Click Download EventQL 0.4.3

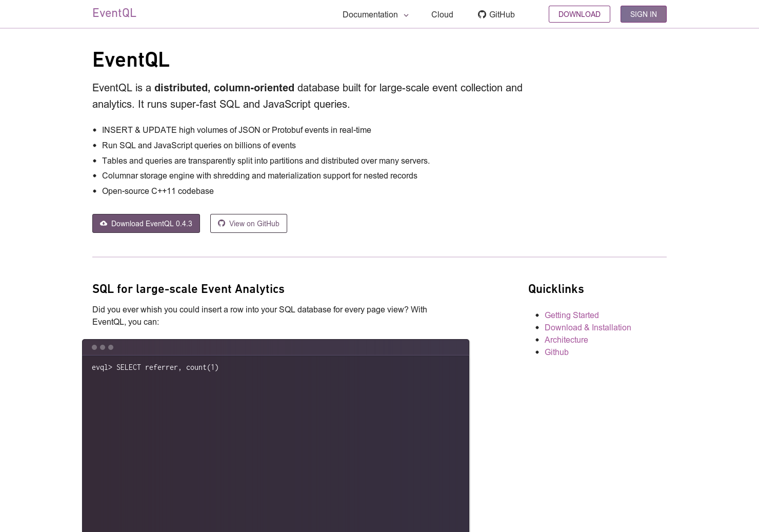coord(146,223)
